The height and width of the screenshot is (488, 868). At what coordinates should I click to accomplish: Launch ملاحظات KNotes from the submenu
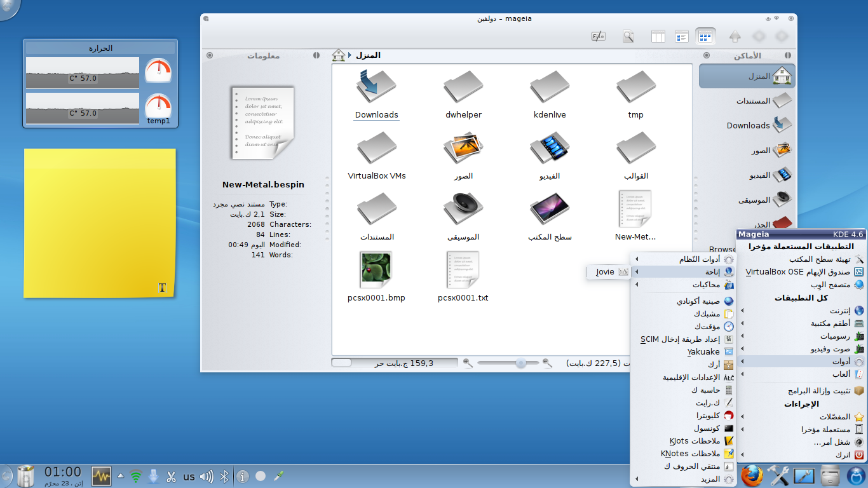(684, 454)
